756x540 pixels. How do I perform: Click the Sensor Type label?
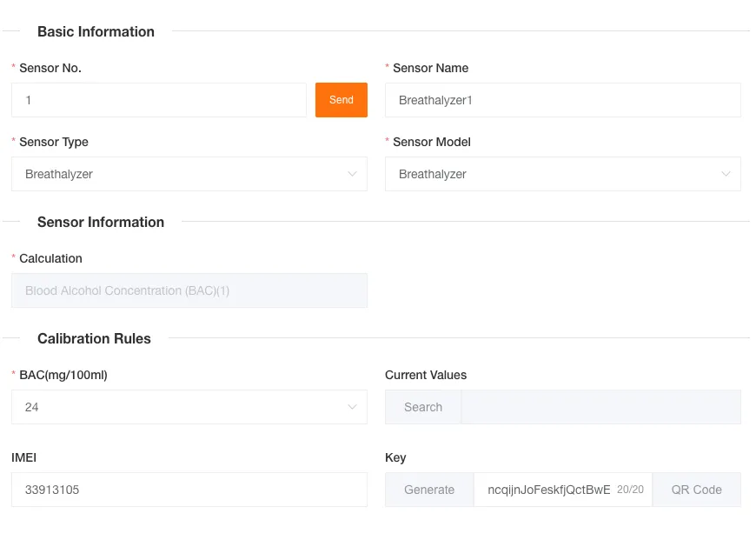(x=54, y=142)
